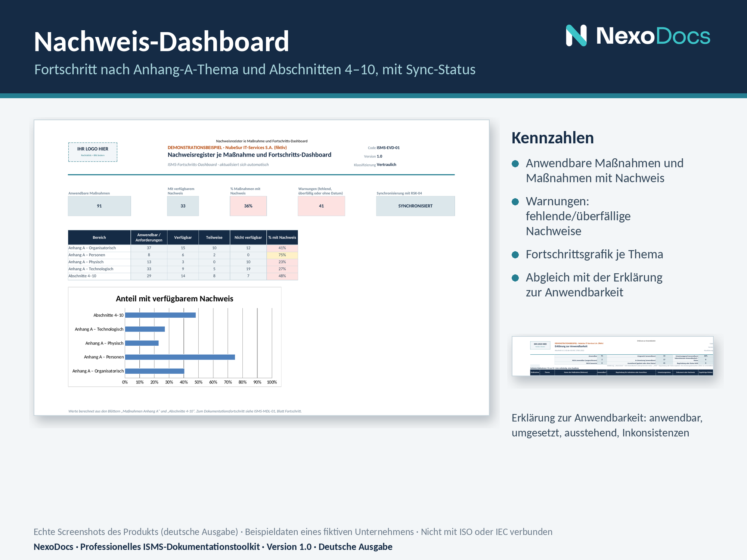Click the 48% cell for Abschnitte 4–10
This screenshot has width=747, height=560.
pyautogui.click(x=282, y=276)
